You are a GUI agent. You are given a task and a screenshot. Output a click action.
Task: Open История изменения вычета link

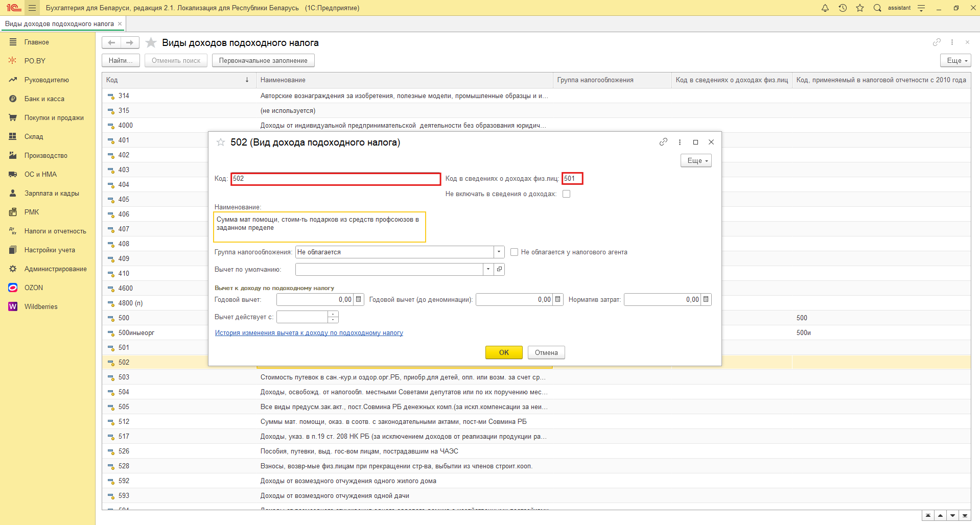(x=309, y=333)
